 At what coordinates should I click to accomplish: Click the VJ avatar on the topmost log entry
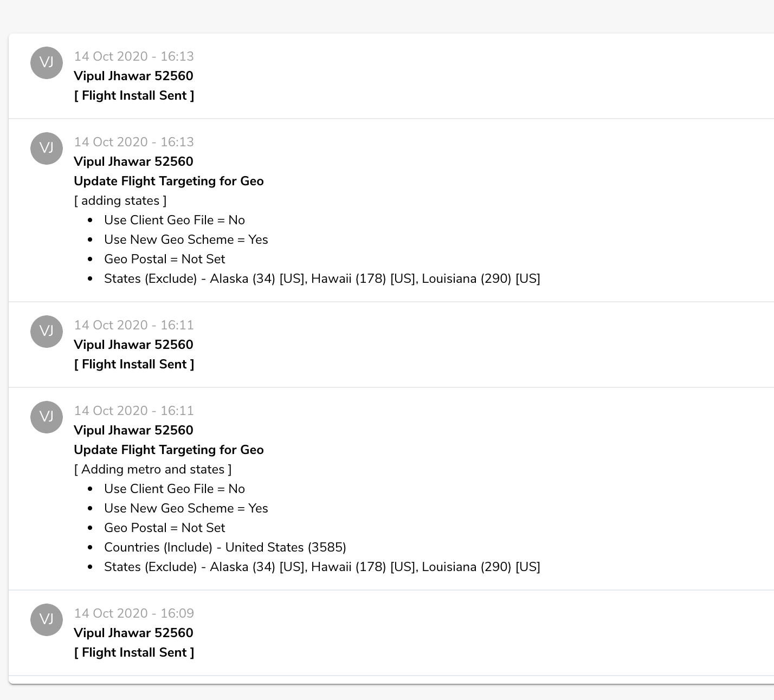47,63
